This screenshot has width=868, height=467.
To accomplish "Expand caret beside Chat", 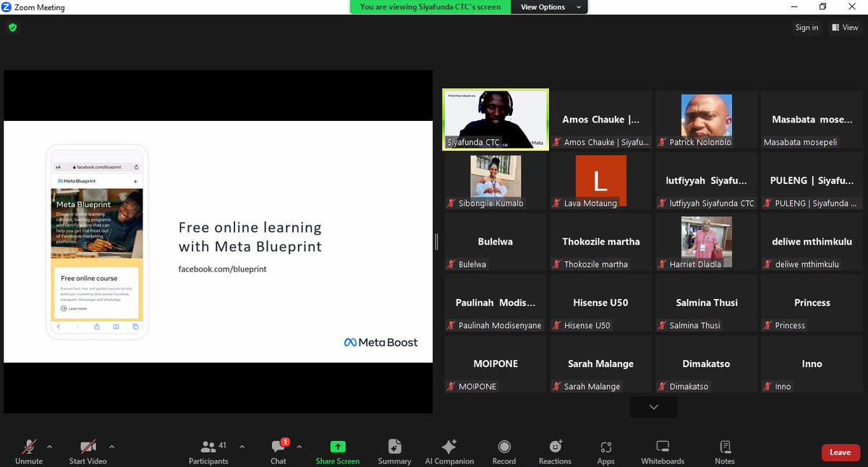I will pos(299,446).
